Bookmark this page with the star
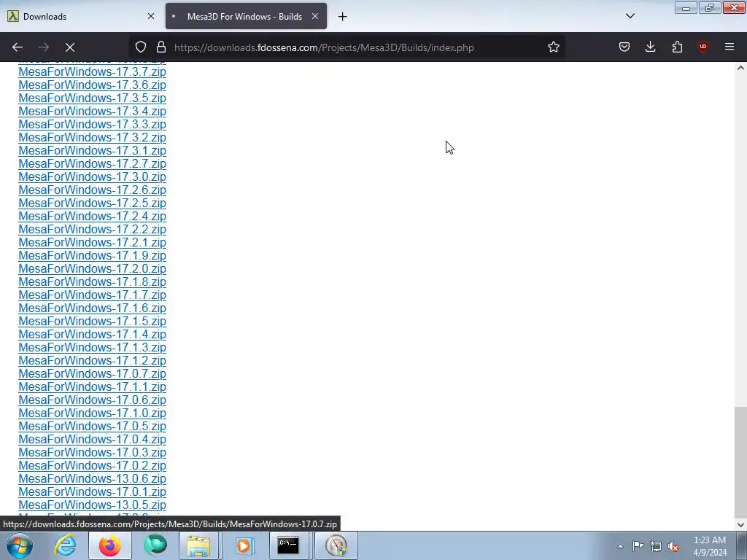 click(553, 47)
